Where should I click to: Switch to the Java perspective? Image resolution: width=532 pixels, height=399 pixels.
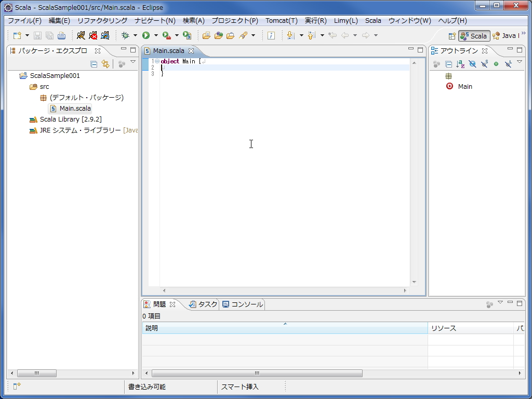coord(506,36)
